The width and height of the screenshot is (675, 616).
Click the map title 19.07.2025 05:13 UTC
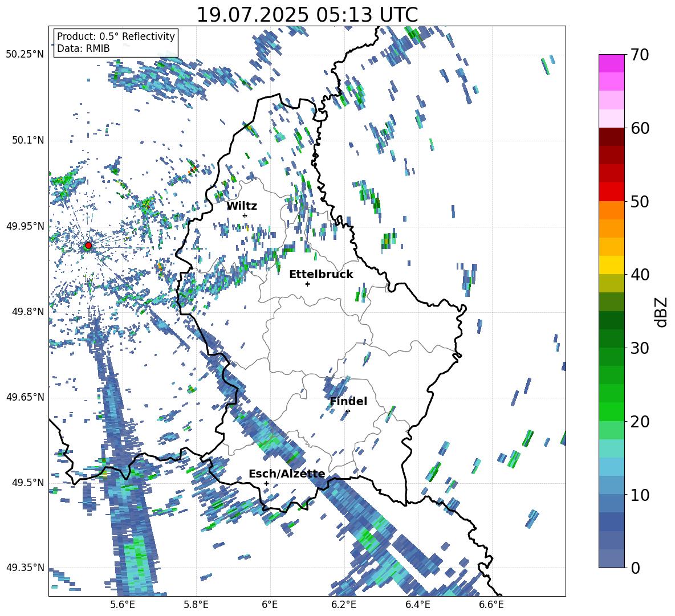[307, 15]
